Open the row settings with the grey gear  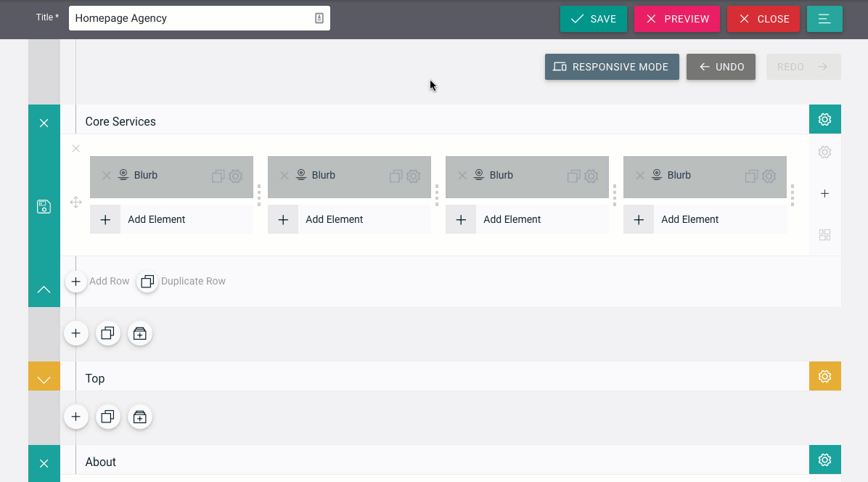[824, 152]
